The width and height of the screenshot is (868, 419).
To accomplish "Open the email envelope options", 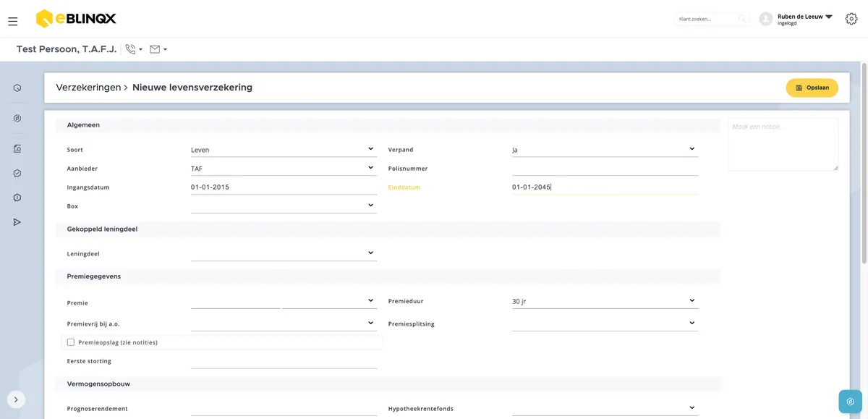I will click(158, 49).
